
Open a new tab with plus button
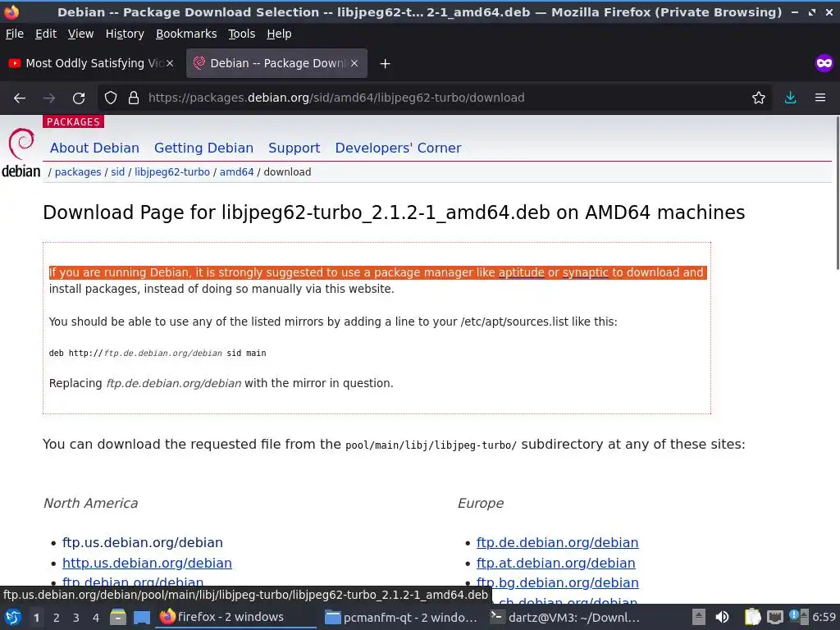tap(385, 64)
